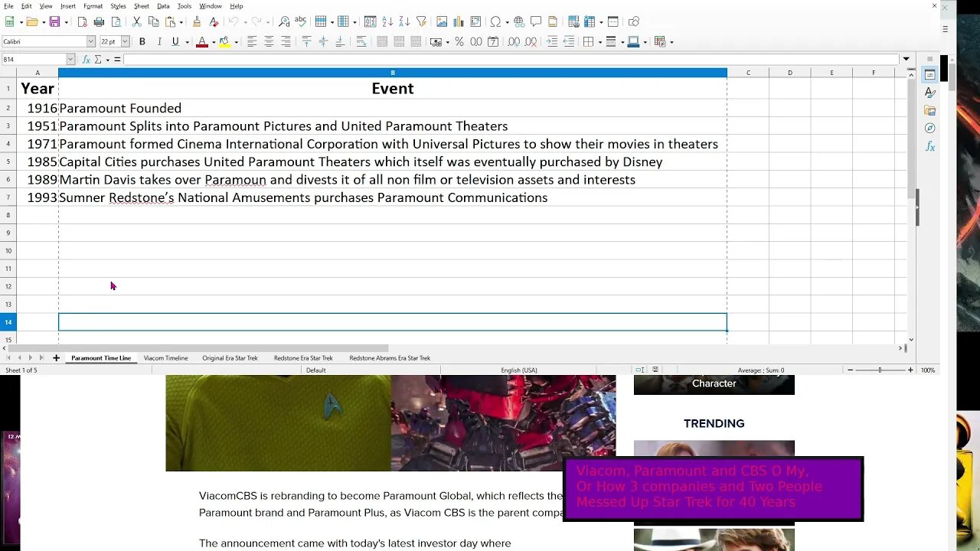Open the Select Function sigma dropdown arrow
The width and height of the screenshot is (980, 551).
(x=107, y=59)
